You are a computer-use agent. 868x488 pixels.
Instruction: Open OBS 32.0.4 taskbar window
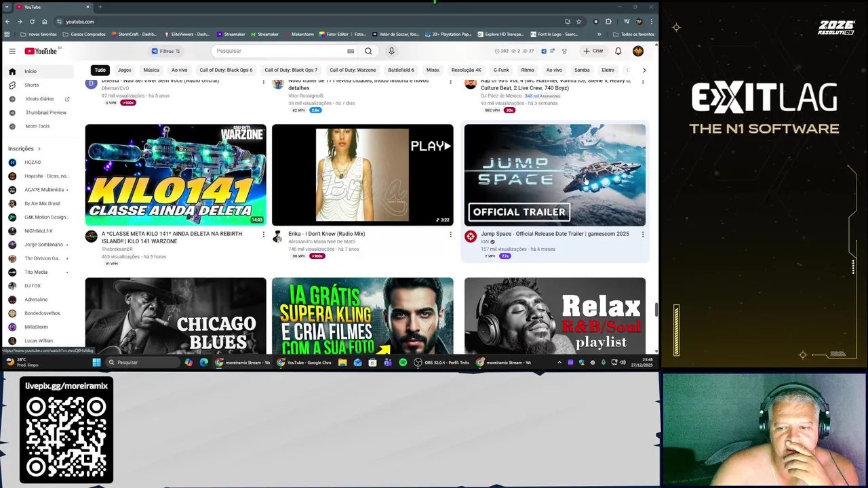(442, 363)
